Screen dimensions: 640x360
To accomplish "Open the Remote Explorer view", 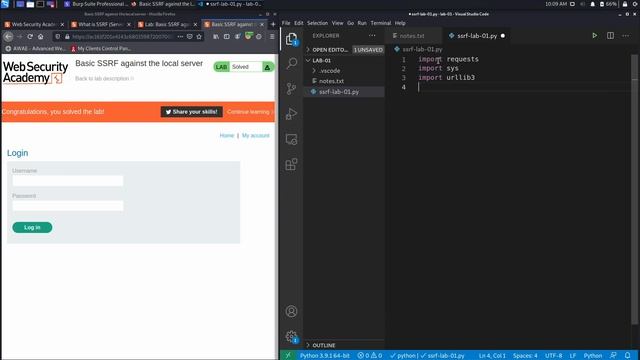I will click(291, 139).
